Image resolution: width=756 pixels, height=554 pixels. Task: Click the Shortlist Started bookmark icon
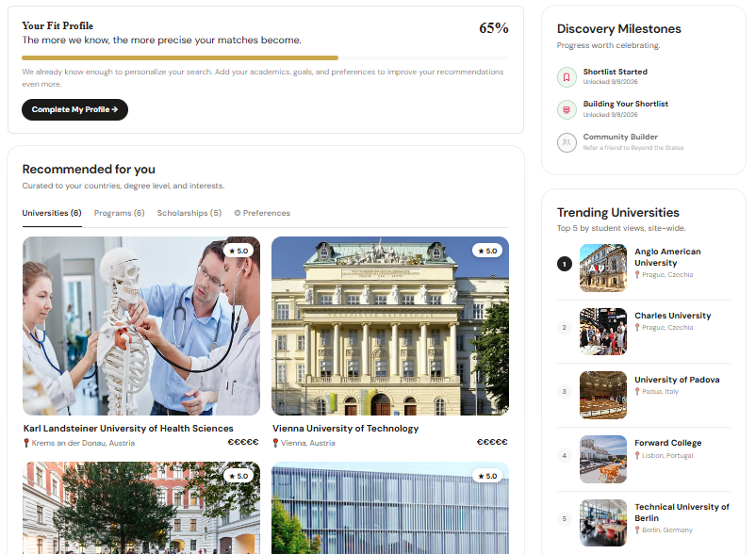click(567, 77)
